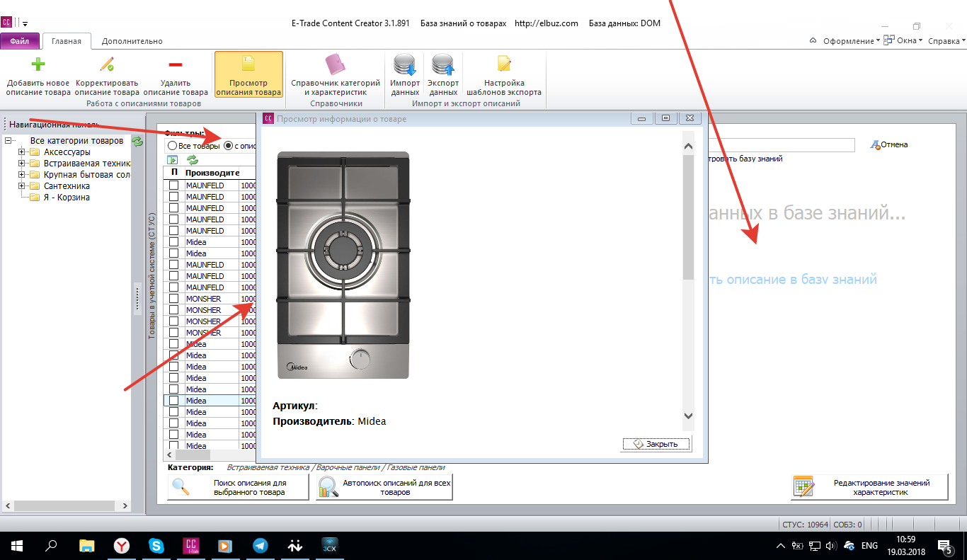Viewport: 967px width, 560px height.
Task: Click the pencil Edit product description icon
Action: click(x=107, y=65)
